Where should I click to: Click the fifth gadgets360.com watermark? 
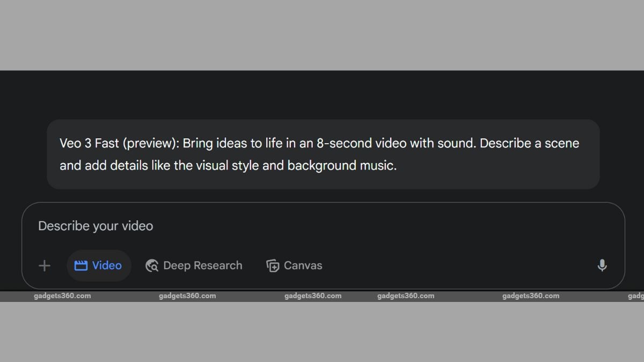tap(531, 296)
